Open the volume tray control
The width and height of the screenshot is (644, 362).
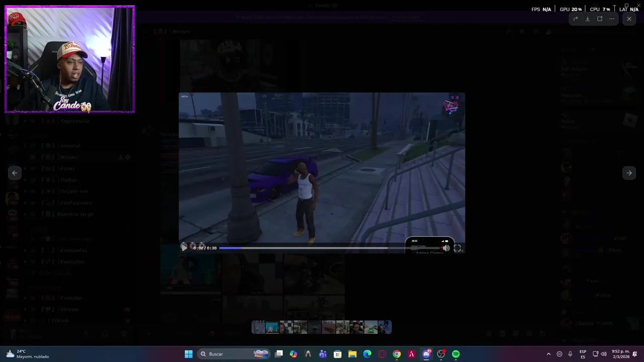(x=604, y=354)
